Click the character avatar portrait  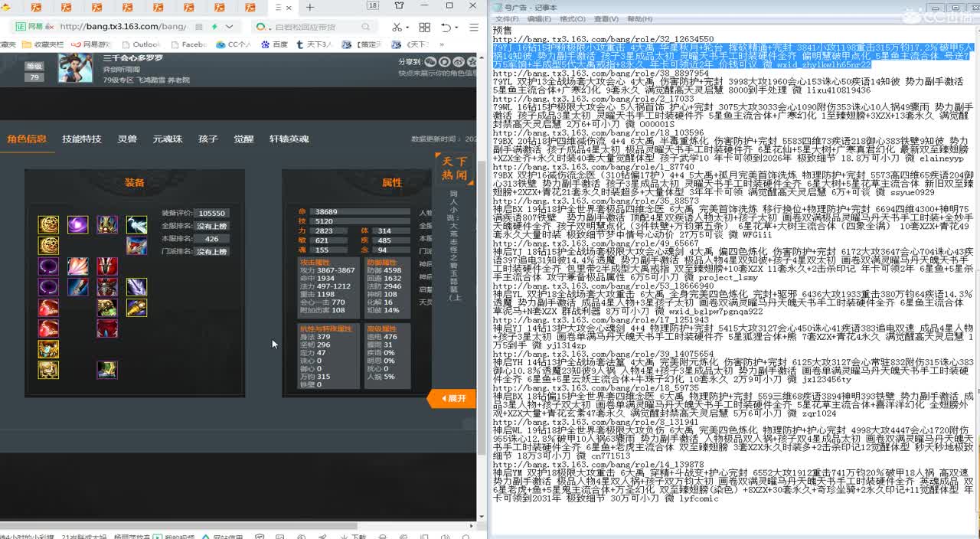pos(75,69)
